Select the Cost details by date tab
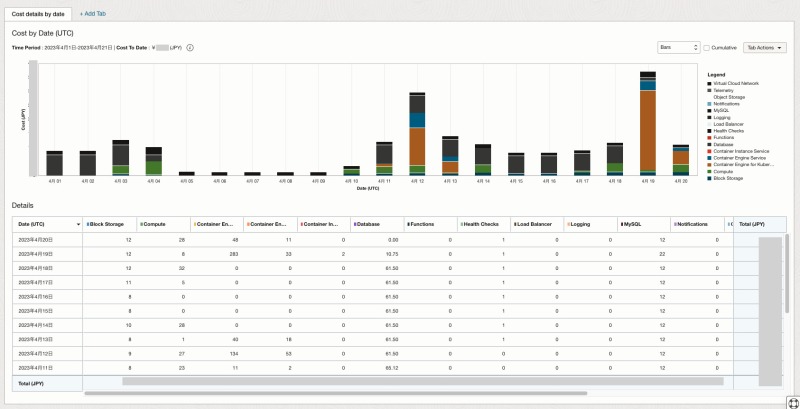 tap(38, 13)
